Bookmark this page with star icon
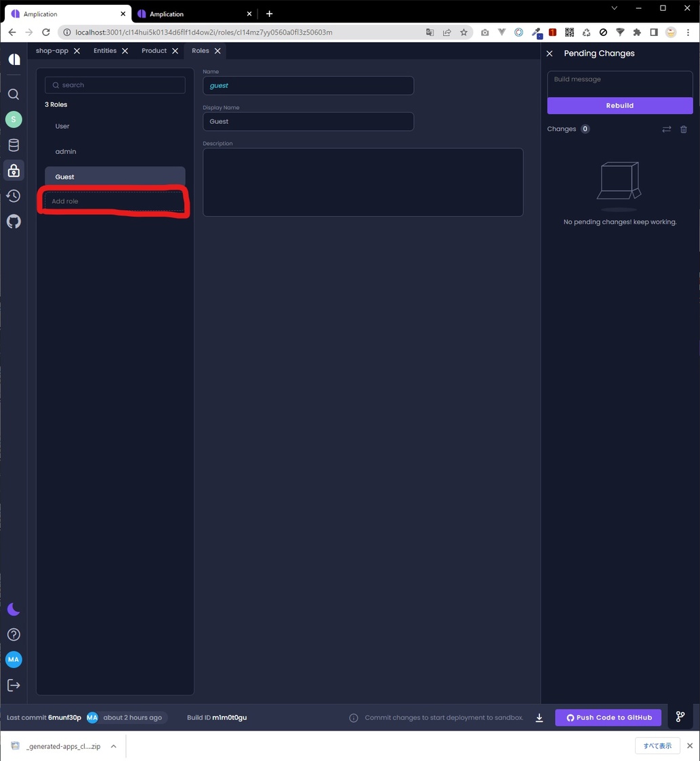Screen dimensions: 700x761 tap(464, 33)
